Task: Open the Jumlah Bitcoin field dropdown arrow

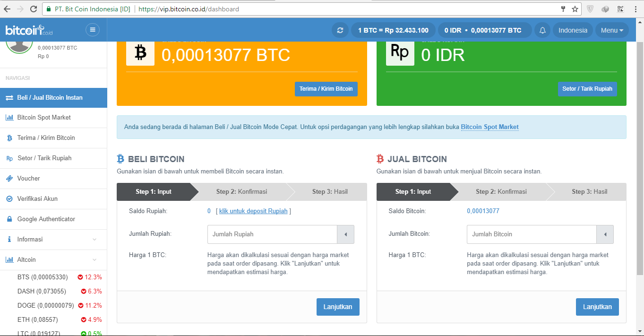Action: [605, 234]
